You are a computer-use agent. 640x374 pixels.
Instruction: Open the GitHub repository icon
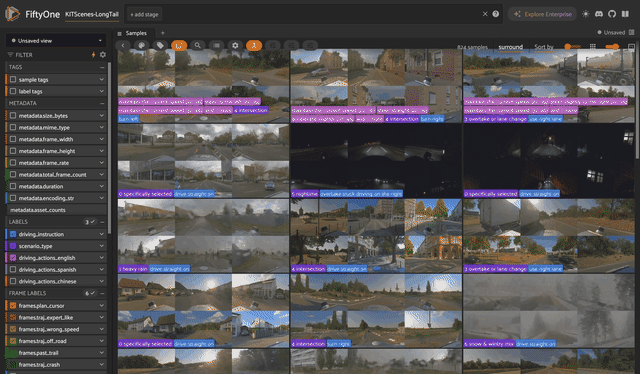pyautogui.click(x=612, y=14)
